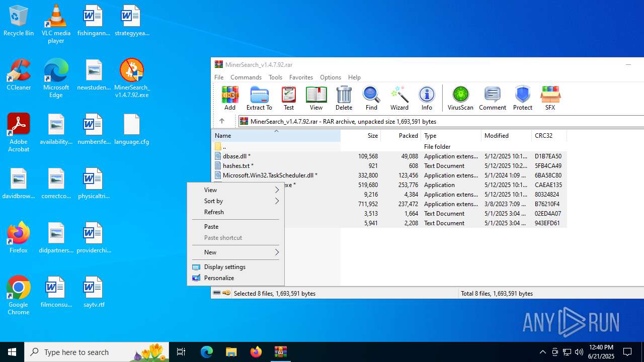The height and width of the screenshot is (362, 644).
Task: Show hidden system tray icons
Action: click(543, 352)
